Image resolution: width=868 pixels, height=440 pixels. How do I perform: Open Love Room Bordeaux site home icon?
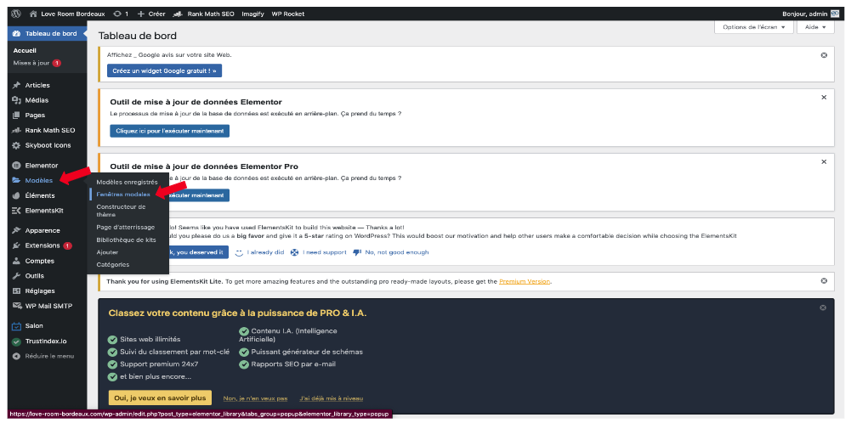(x=33, y=14)
